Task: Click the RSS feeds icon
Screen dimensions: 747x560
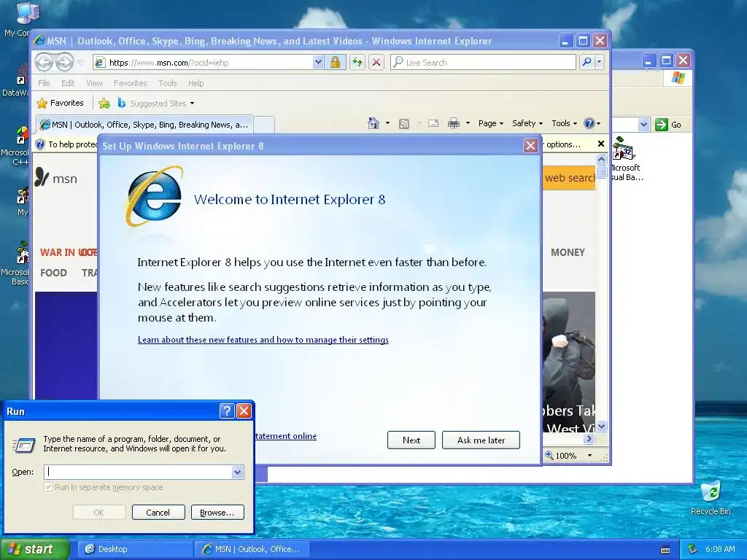Action: [x=403, y=124]
